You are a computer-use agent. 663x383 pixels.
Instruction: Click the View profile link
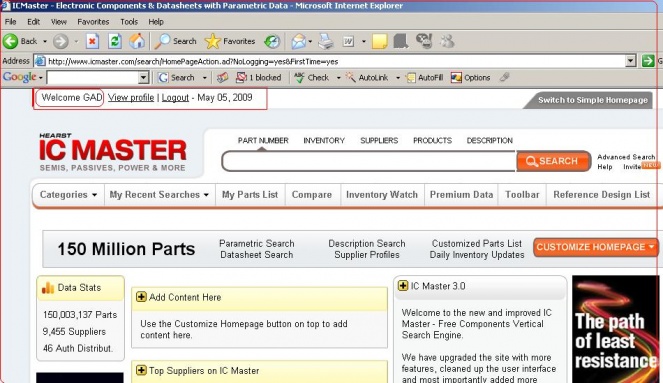click(131, 98)
